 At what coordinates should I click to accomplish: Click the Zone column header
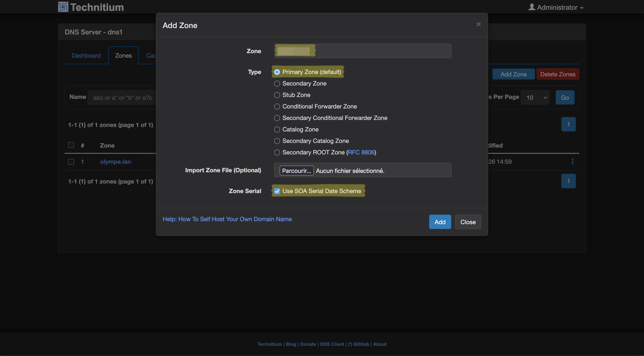tap(107, 145)
